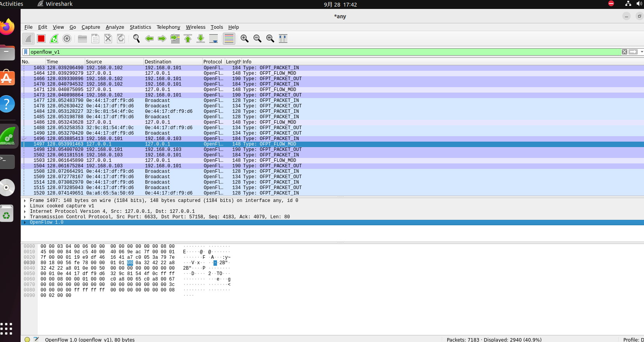The image size is (644, 342).
Task: Open capture file properties icon
Action: [36, 340]
